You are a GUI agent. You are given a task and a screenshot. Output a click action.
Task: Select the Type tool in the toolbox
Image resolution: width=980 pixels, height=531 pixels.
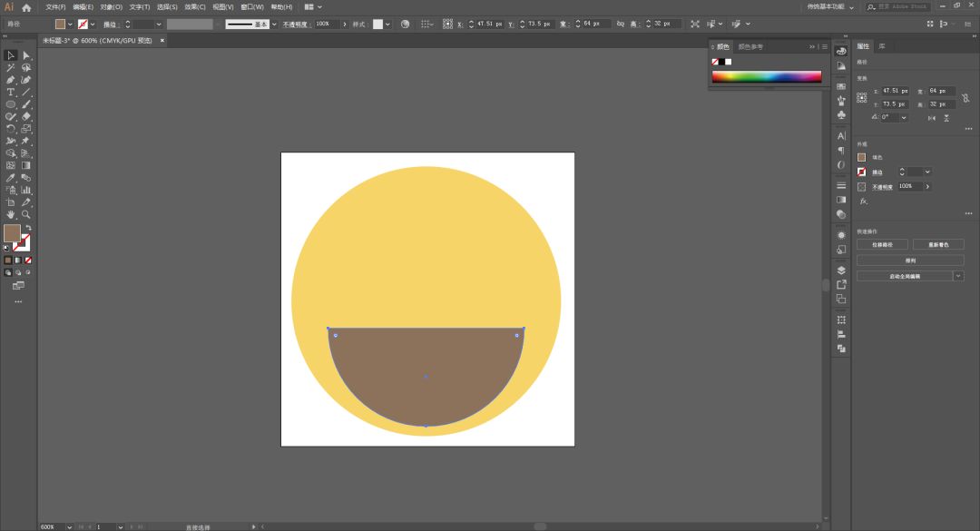pos(11,93)
